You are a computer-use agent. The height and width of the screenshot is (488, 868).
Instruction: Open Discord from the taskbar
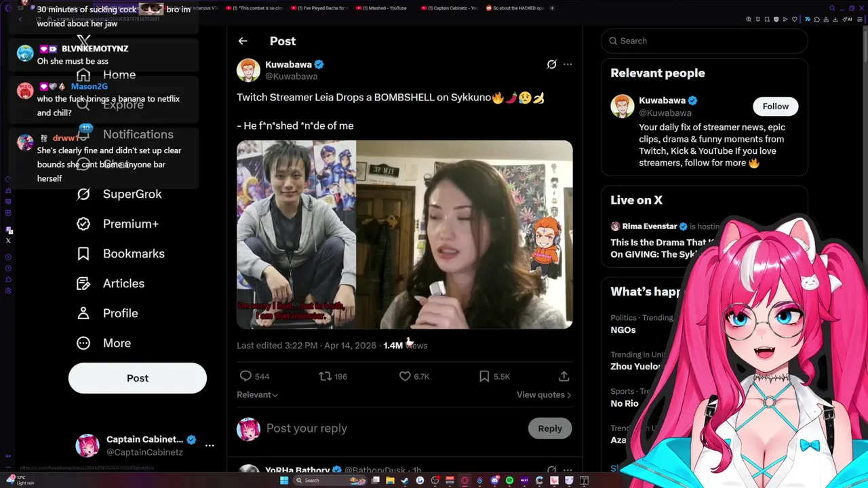[x=494, y=481]
